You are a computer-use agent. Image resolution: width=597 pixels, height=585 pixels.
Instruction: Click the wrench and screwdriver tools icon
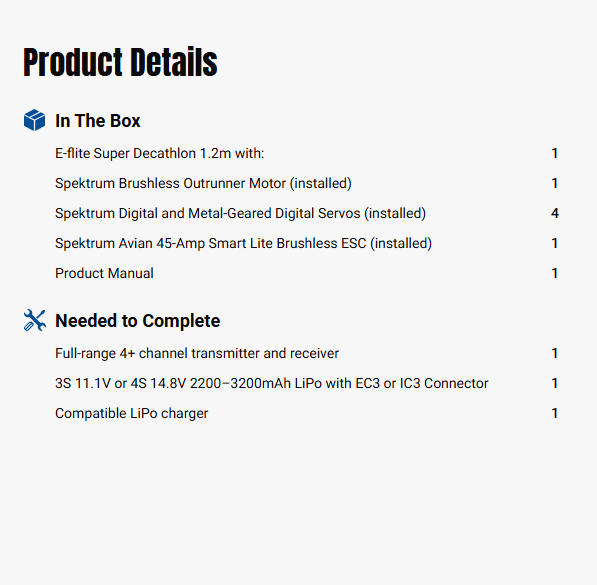(x=35, y=320)
